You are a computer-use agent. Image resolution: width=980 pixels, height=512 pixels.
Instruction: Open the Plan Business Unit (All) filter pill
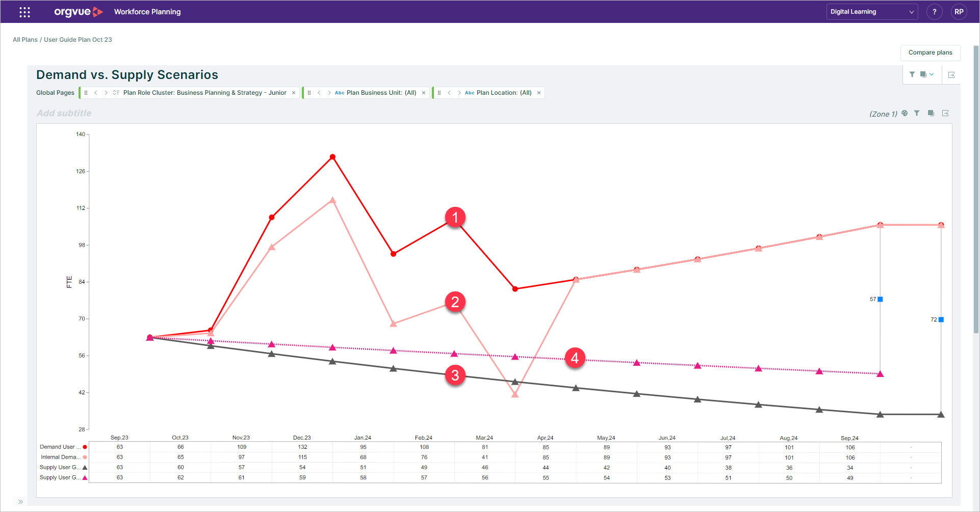(x=380, y=92)
